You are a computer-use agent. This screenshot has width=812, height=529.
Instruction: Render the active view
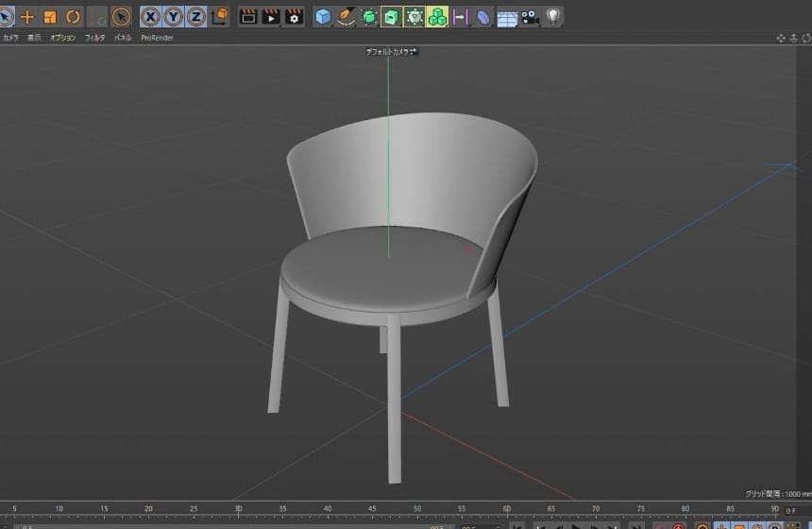point(248,17)
